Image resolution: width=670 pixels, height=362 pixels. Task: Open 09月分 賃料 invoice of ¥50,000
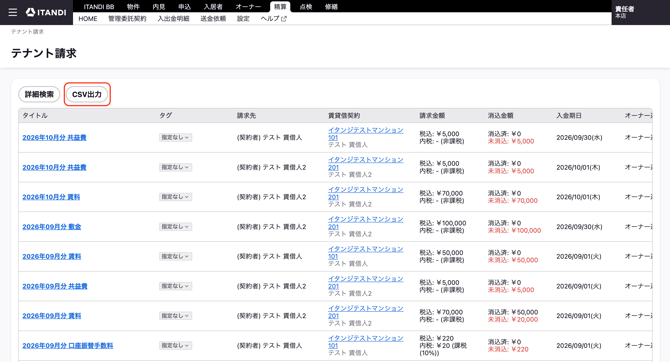point(52,256)
